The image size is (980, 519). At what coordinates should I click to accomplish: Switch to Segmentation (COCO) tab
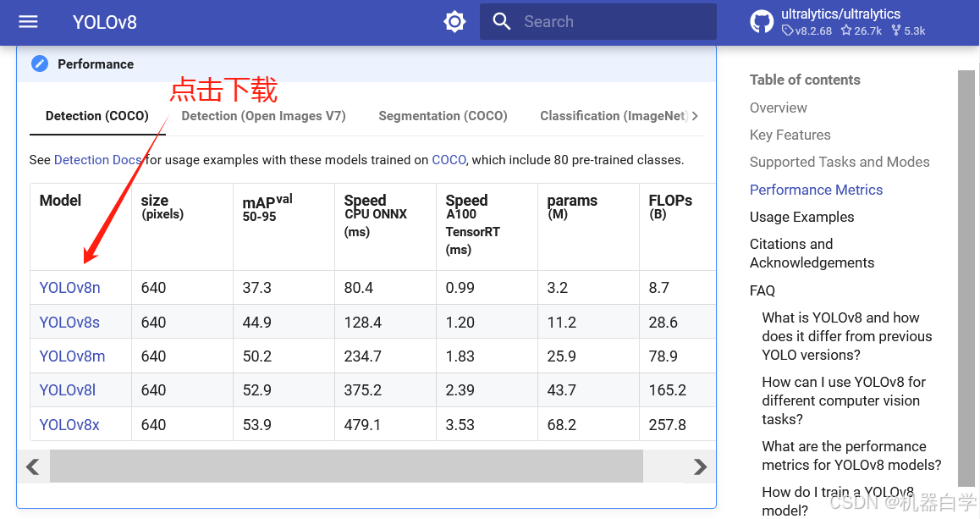pyautogui.click(x=443, y=116)
